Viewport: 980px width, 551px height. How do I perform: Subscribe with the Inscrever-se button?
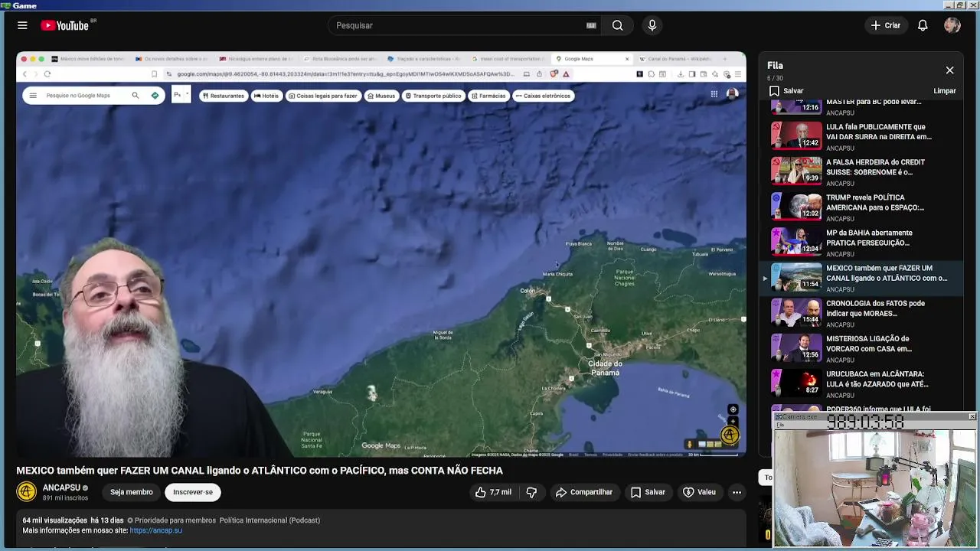coord(193,492)
